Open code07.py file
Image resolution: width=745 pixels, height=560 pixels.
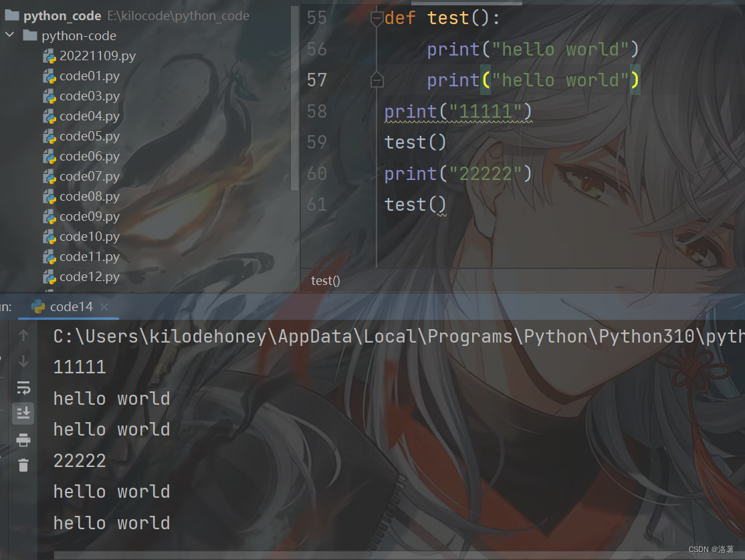coord(90,177)
